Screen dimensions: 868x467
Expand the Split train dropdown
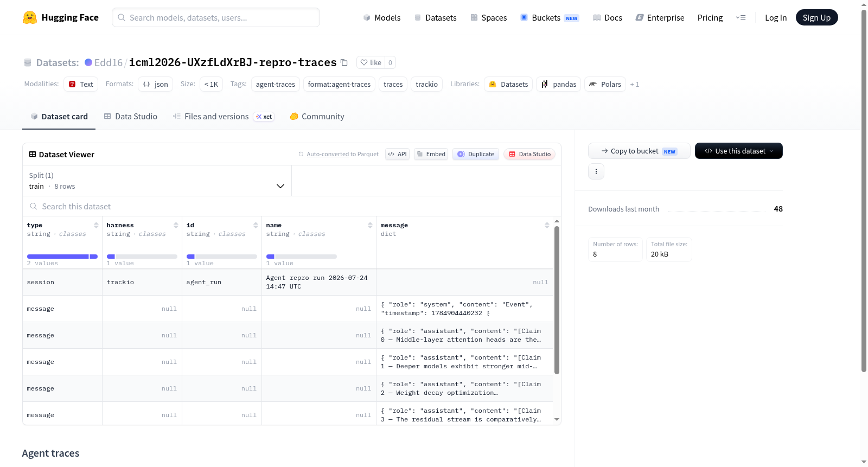click(157, 181)
